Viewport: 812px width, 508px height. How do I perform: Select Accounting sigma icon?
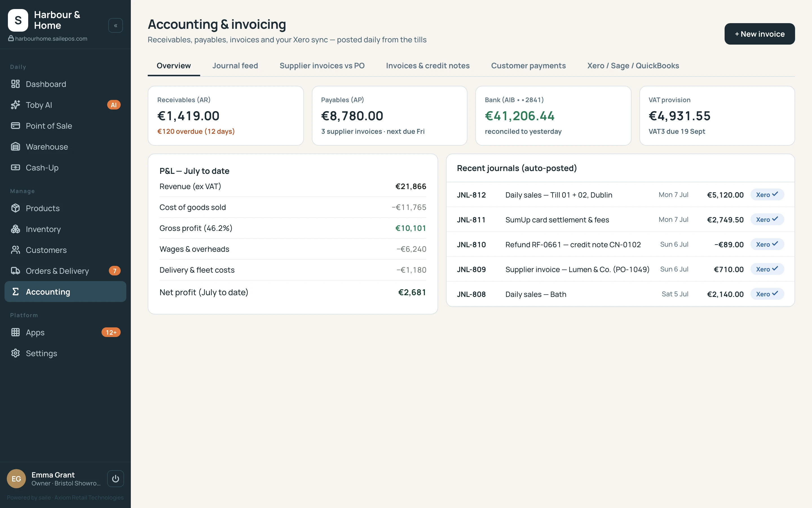click(x=16, y=292)
